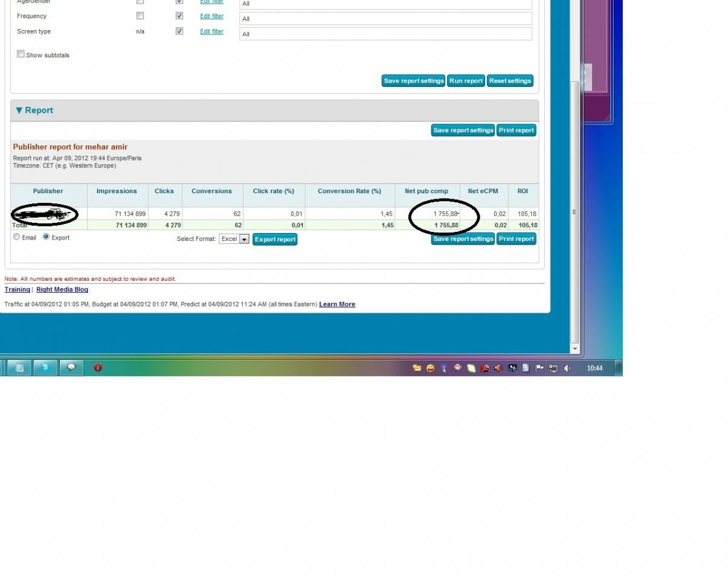Click the Conversions column header
This screenshot has height=582, width=728.
(x=211, y=191)
